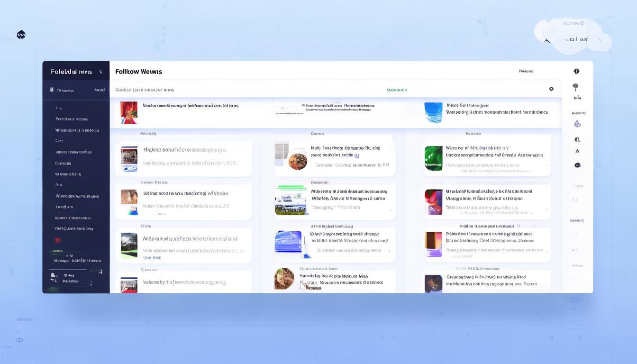Screen dimensions: 637x364
Task: Collapse the sidebar using the header chevron
Action: 100,72
